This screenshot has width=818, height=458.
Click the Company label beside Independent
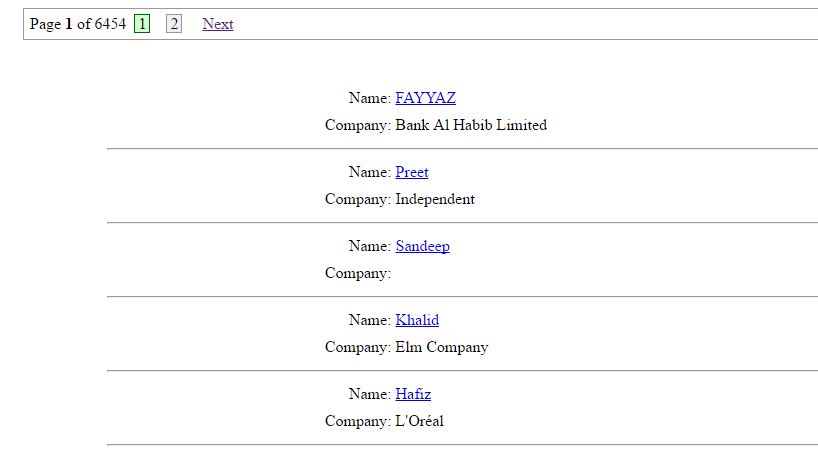tap(357, 199)
